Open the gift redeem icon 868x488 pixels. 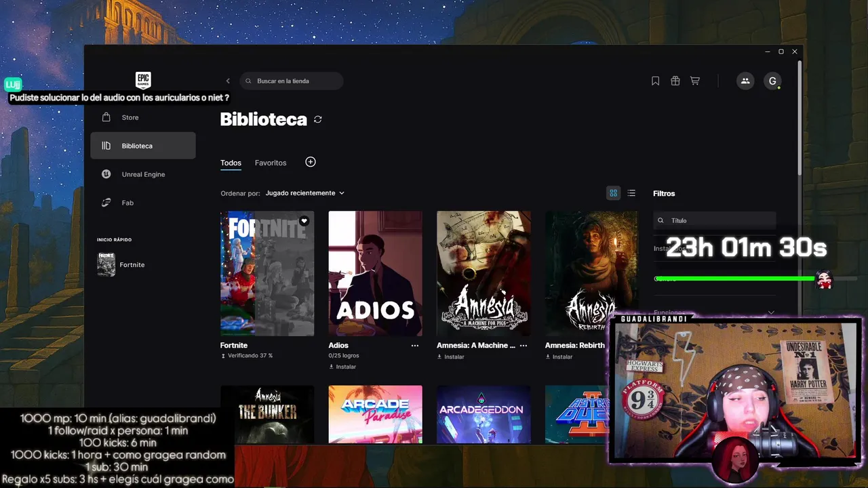click(675, 81)
